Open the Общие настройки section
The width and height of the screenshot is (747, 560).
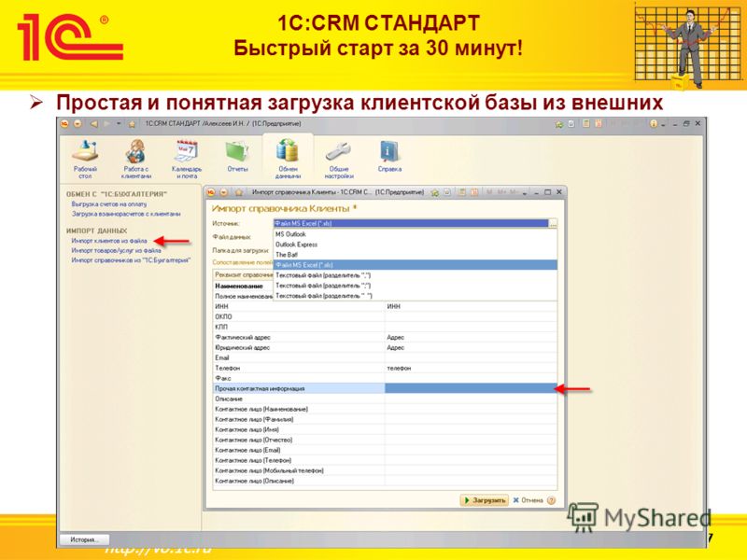339,160
